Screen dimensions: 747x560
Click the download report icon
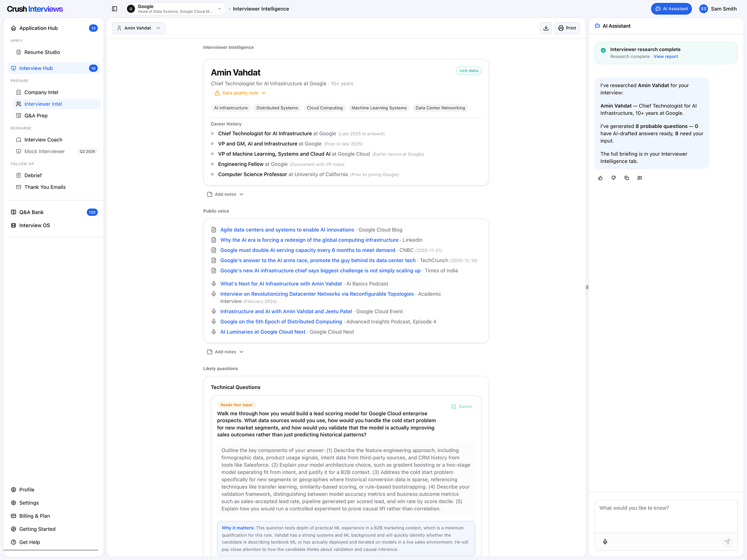tap(546, 28)
